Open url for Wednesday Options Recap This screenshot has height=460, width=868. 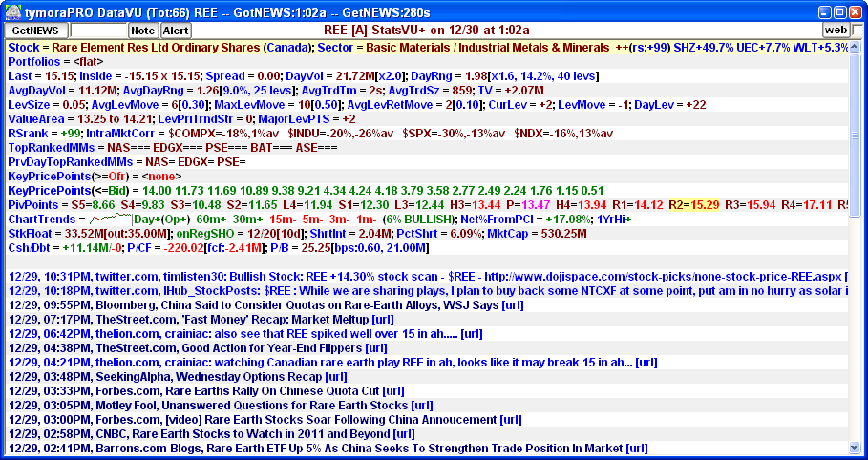(336, 377)
